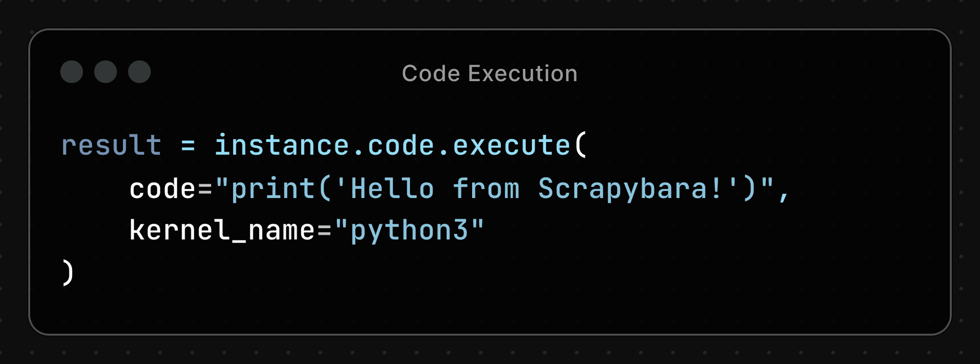The width and height of the screenshot is (980, 364).
Task: Click the word instance in first line
Action: point(281,145)
